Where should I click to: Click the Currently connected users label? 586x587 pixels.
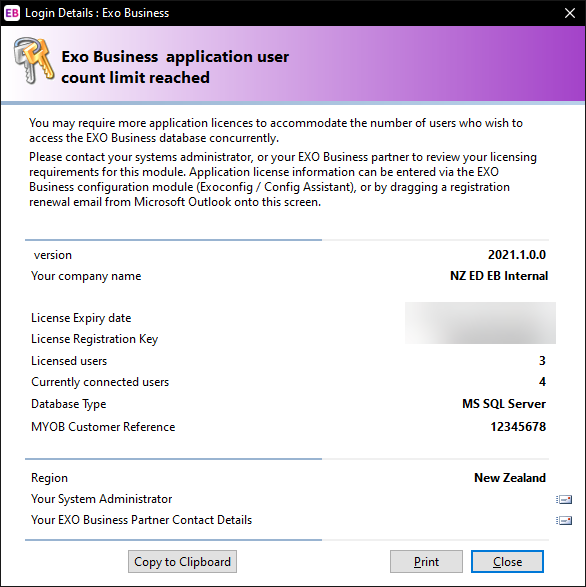click(100, 382)
